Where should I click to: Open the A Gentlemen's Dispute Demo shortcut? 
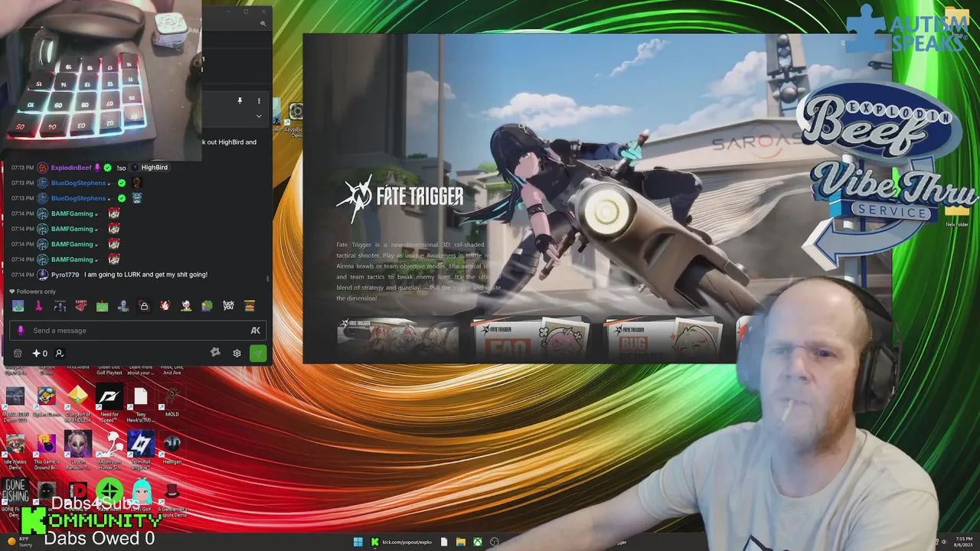[171, 499]
